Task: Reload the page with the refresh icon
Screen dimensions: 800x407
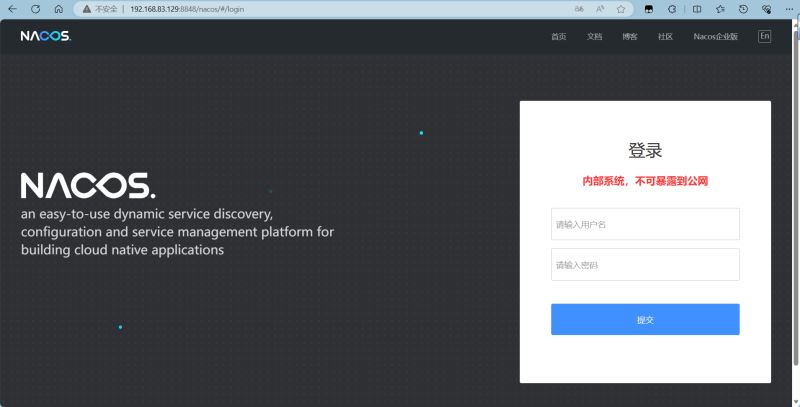Action: pos(35,9)
